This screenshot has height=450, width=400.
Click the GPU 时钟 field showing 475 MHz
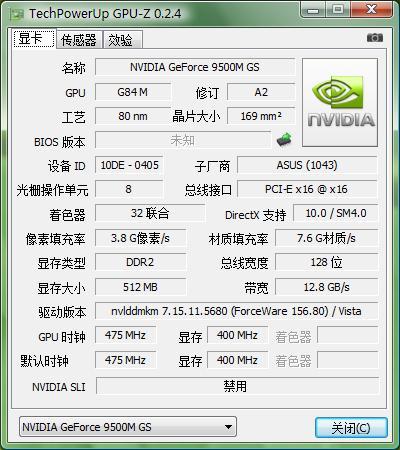[x=125, y=335]
